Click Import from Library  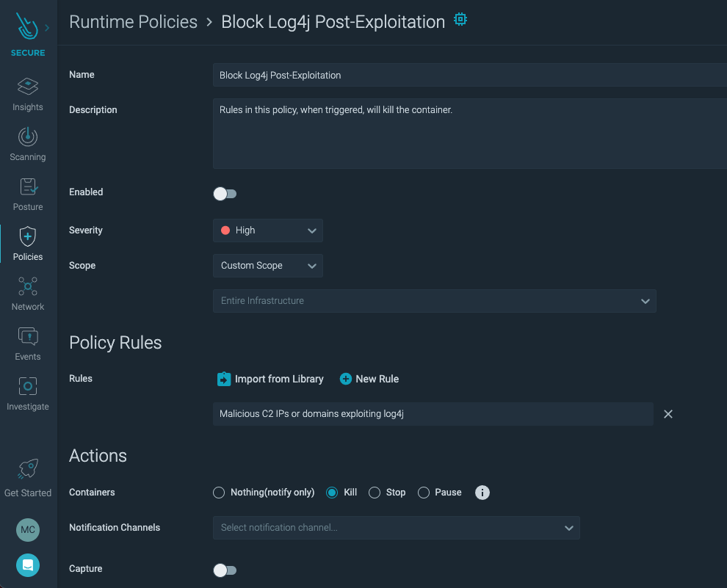tap(270, 379)
